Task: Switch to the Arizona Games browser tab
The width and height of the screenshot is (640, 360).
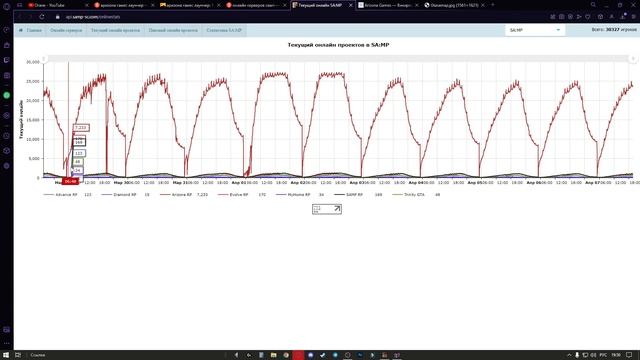Action: (388, 5)
